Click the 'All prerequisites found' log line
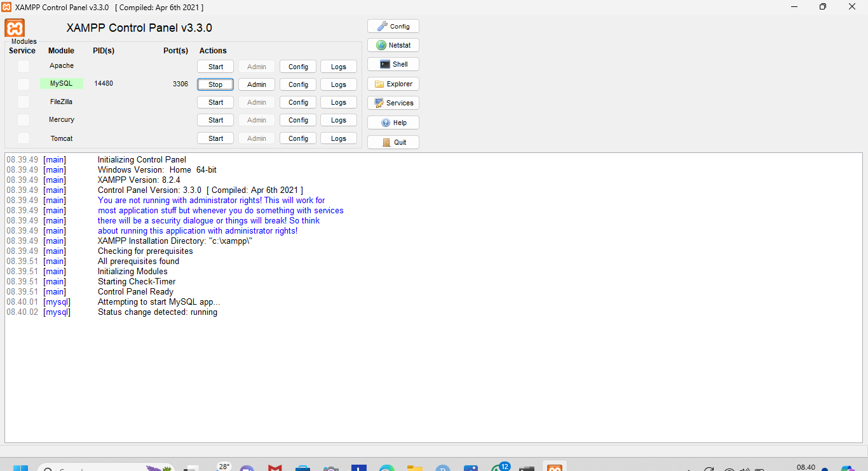The width and height of the screenshot is (868, 471). click(x=139, y=262)
